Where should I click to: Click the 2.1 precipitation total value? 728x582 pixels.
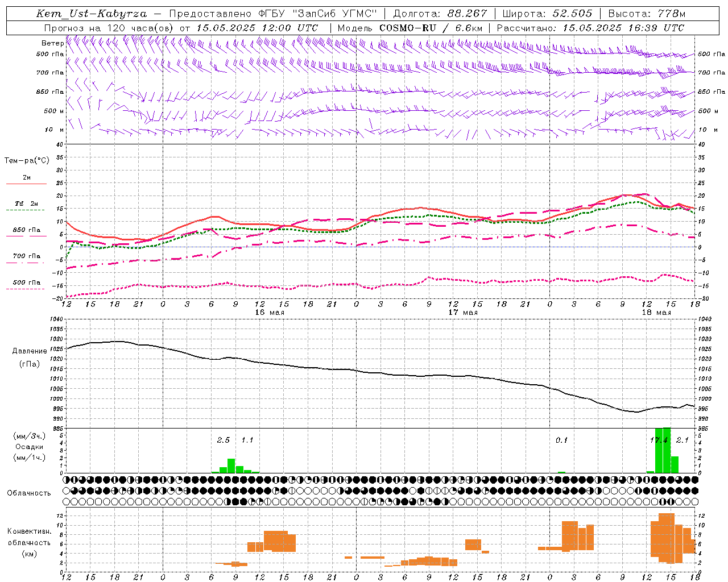pos(682,440)
